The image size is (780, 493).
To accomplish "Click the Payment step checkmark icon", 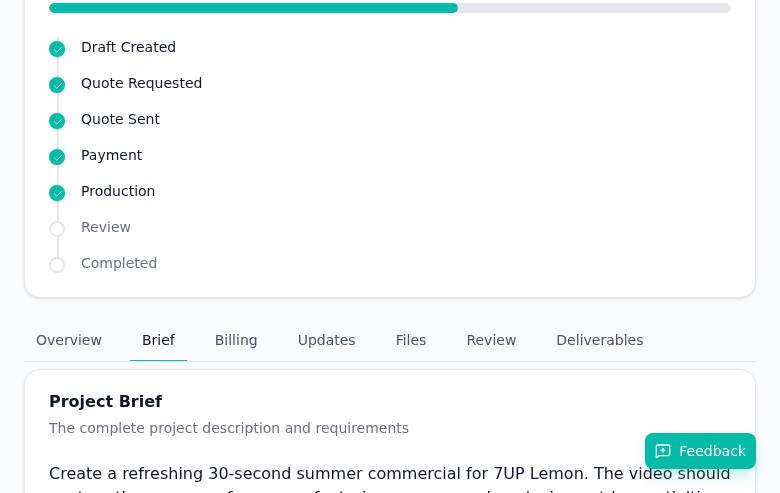I will click(57, 157).
